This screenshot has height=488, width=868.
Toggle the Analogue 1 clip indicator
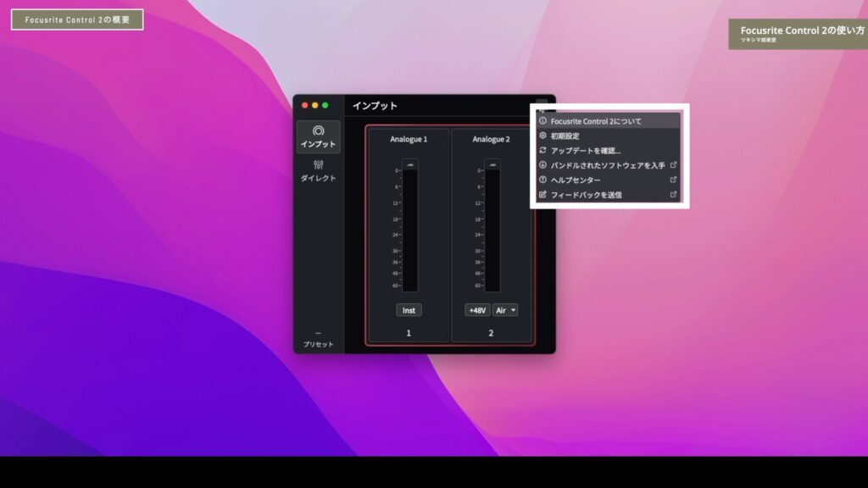pyautogui.click(x=409, y=164)
